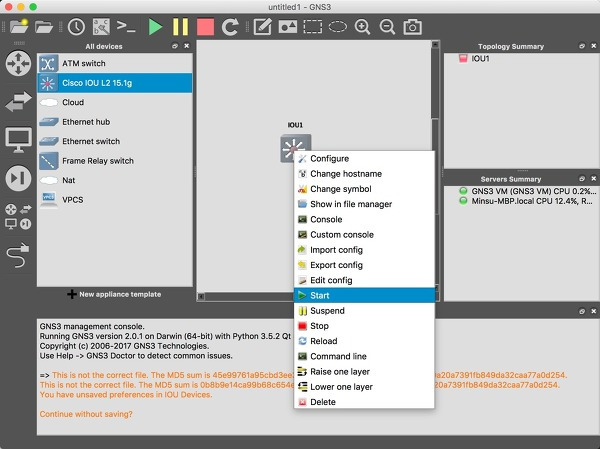Click New appliance template button
This screenshot has width=600, height=449.
coord(114,294)
